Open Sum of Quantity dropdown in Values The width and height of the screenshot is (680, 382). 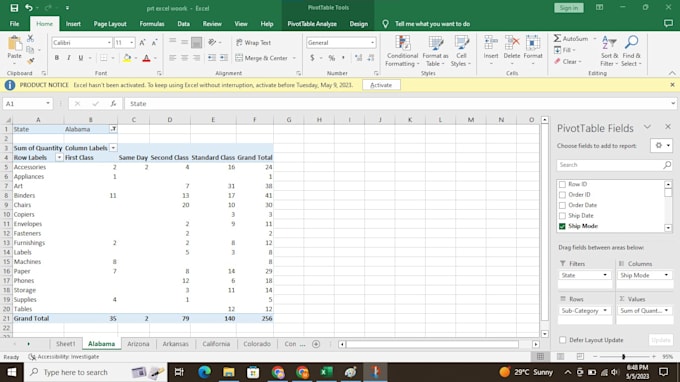point(667,311)
